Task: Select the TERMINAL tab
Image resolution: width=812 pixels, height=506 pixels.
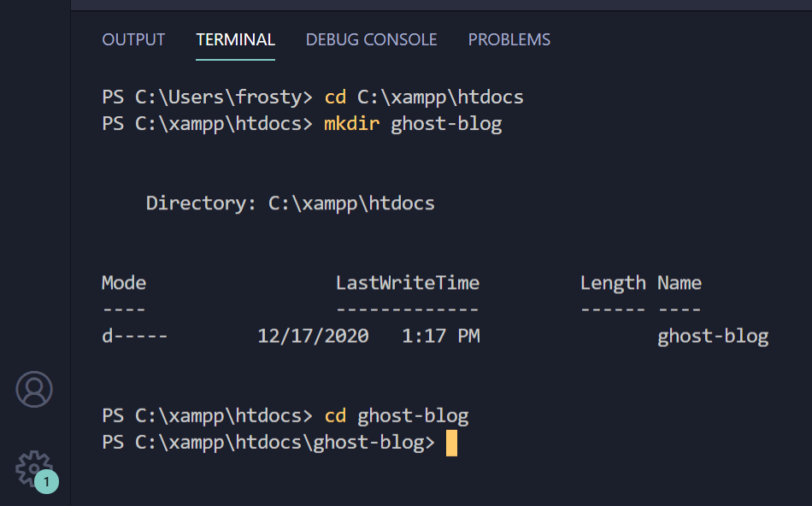Action: click(x=235, y=39)
